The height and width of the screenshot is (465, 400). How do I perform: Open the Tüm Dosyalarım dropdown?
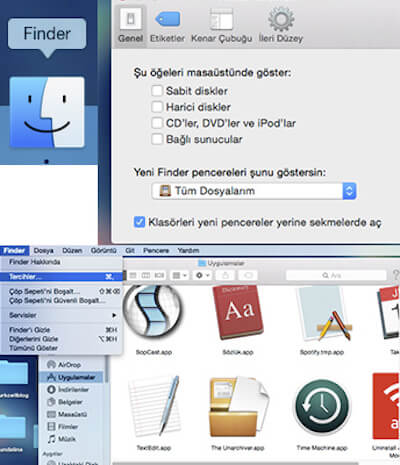click(254, 191)
